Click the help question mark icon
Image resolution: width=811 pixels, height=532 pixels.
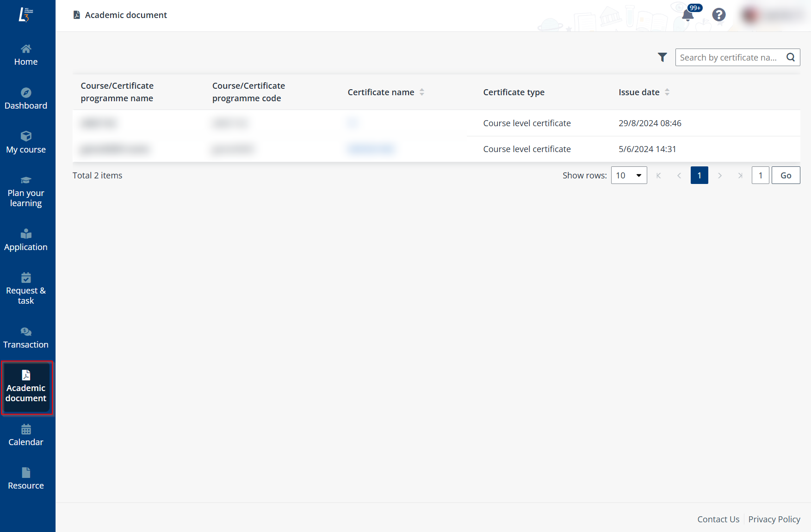tap(718, 15)
